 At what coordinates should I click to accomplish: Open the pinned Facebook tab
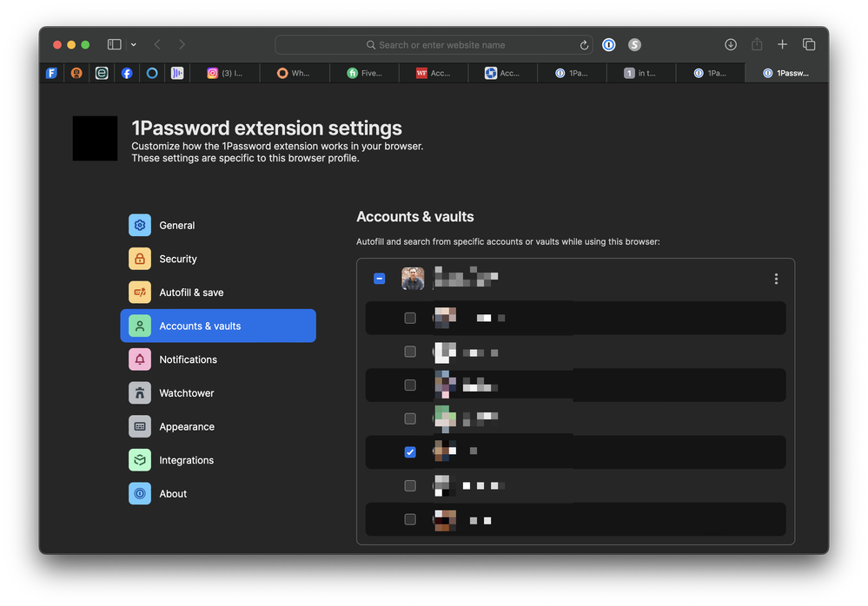[127, 73]
